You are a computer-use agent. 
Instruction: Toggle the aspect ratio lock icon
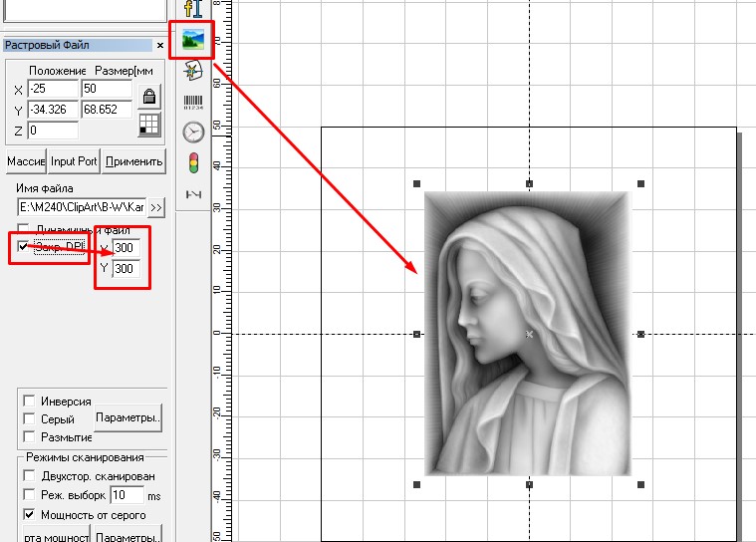pyautogui.click(x=149, y=97)
